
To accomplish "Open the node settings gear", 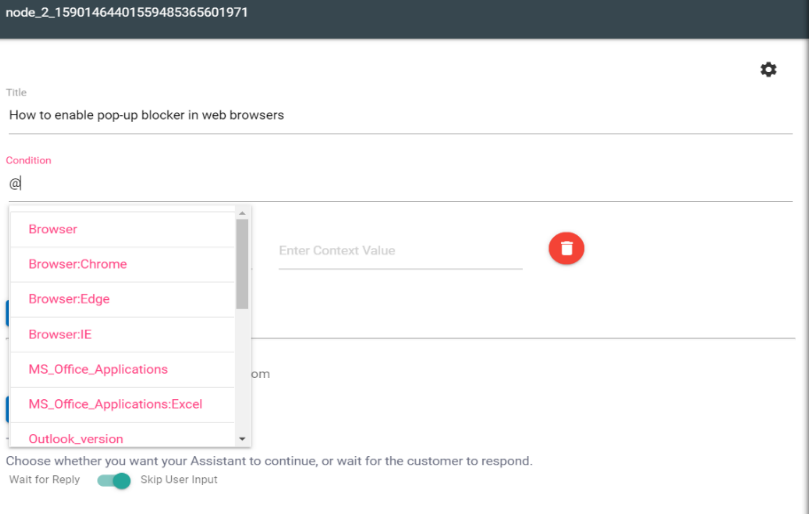I will coord(768,69).
